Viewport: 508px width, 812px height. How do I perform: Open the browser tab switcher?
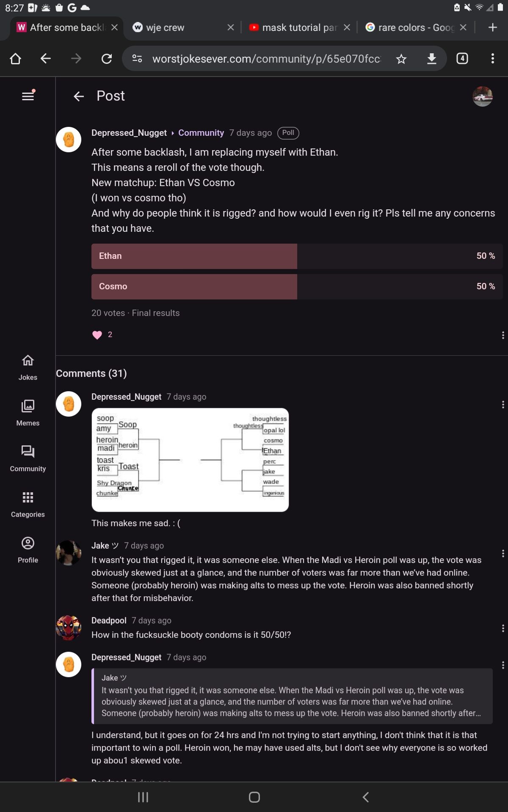(x=462, y=59)
